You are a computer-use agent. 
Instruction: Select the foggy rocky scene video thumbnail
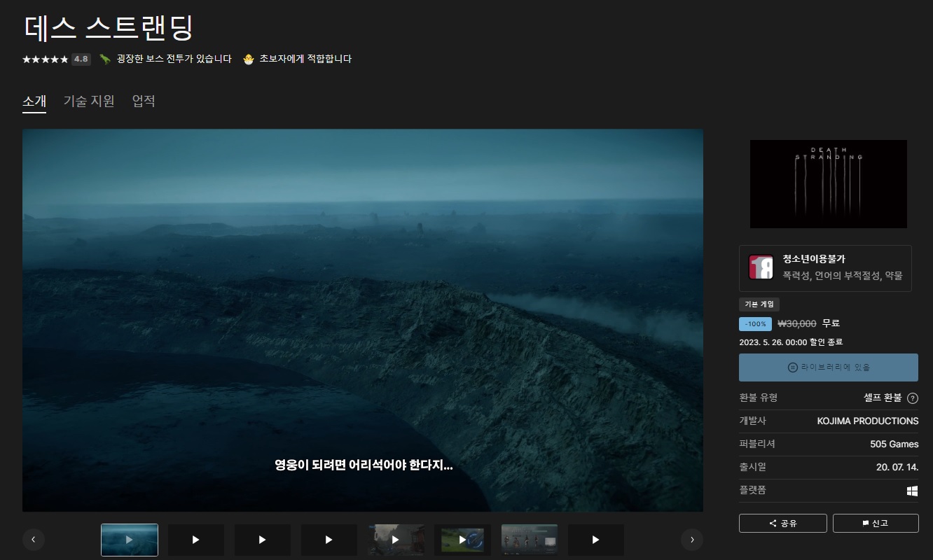[x=396, y=540]
